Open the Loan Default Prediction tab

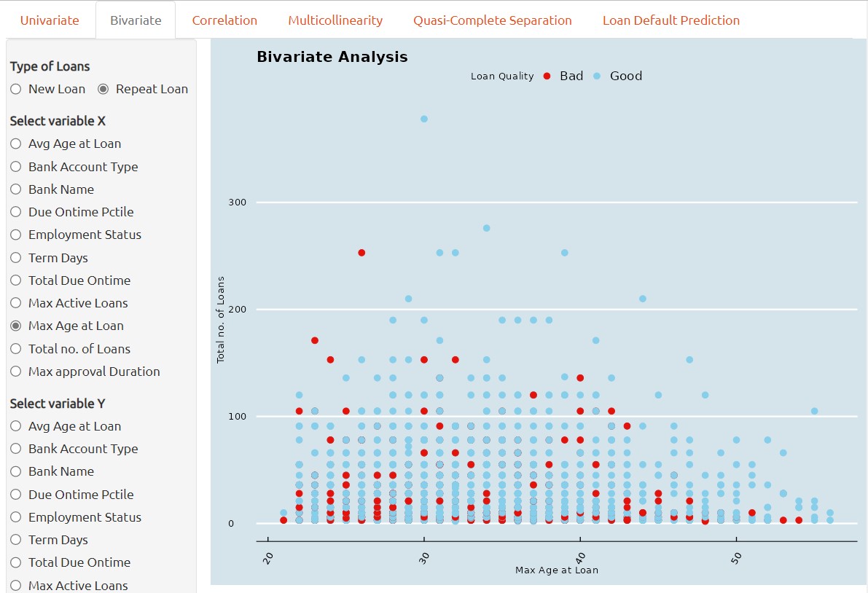pos(670,20)
